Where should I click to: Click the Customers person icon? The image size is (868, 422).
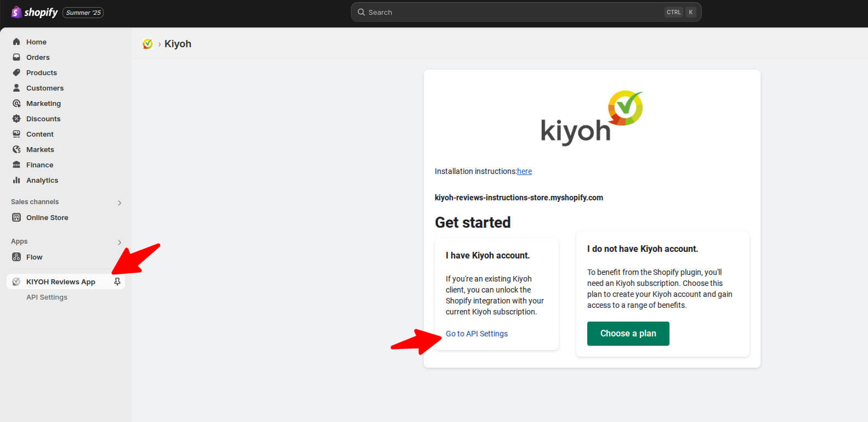pos(16,88)
